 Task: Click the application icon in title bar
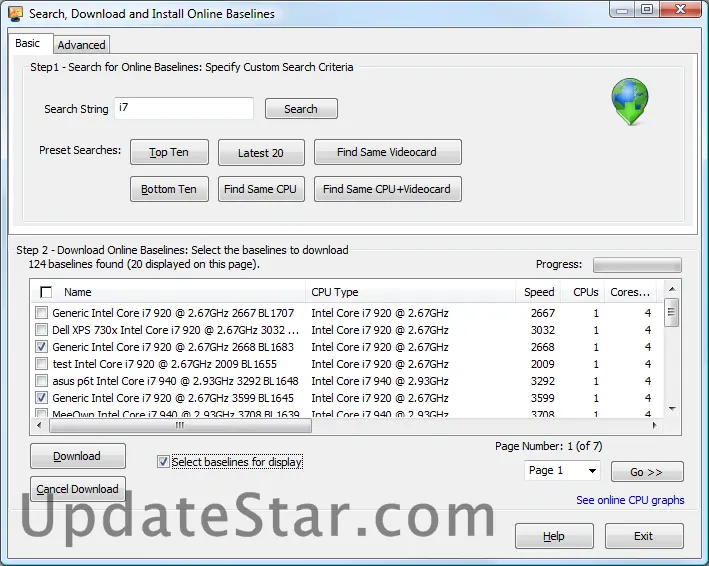(15, 14)
